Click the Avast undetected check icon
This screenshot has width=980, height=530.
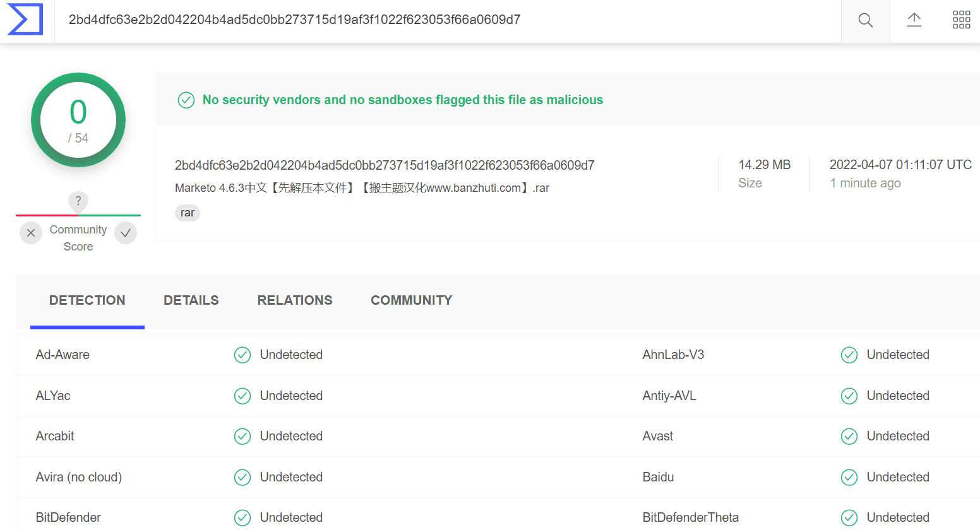tap(849, 437)
